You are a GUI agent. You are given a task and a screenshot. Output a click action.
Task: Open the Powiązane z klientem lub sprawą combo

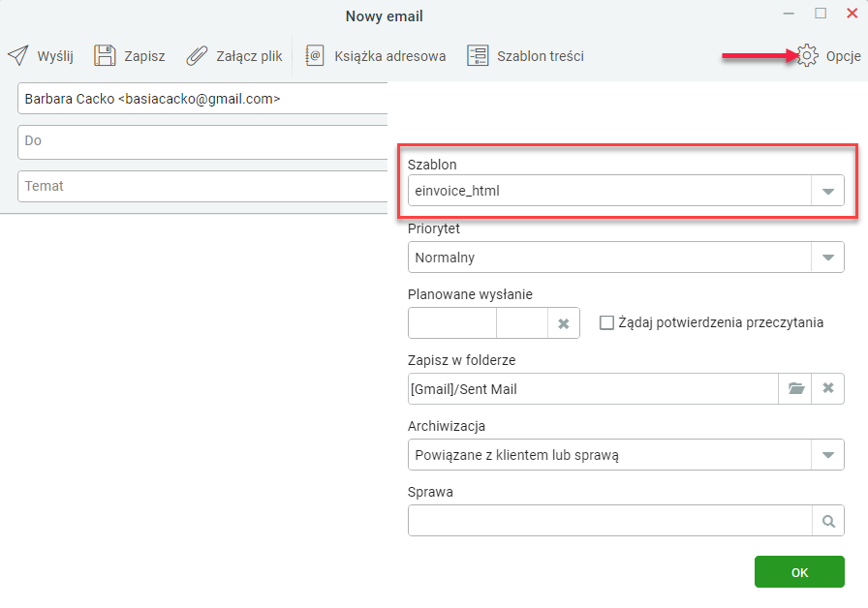pyautogui.click(x=626, y=455)
